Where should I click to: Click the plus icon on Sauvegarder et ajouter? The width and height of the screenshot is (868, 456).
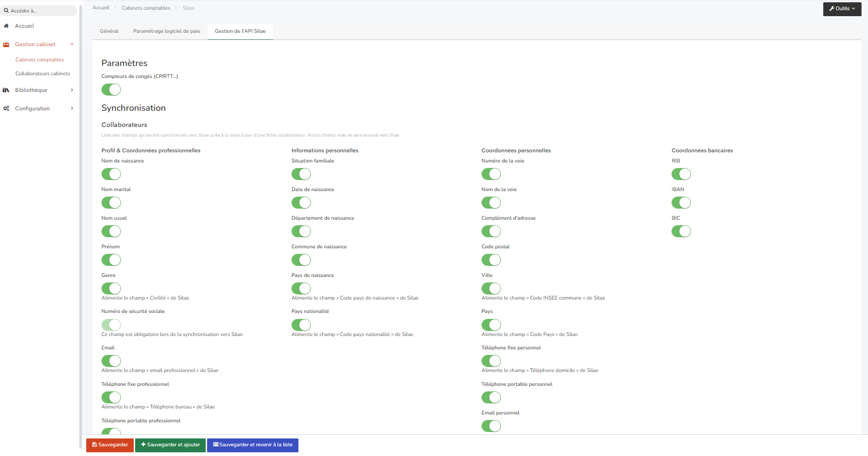pos(143,444)
